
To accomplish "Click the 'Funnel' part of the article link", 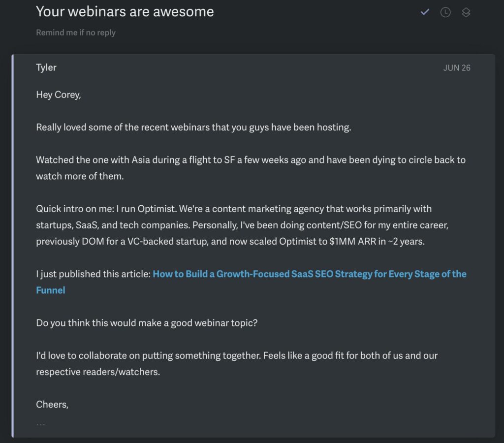I will (x=51, y=290).
